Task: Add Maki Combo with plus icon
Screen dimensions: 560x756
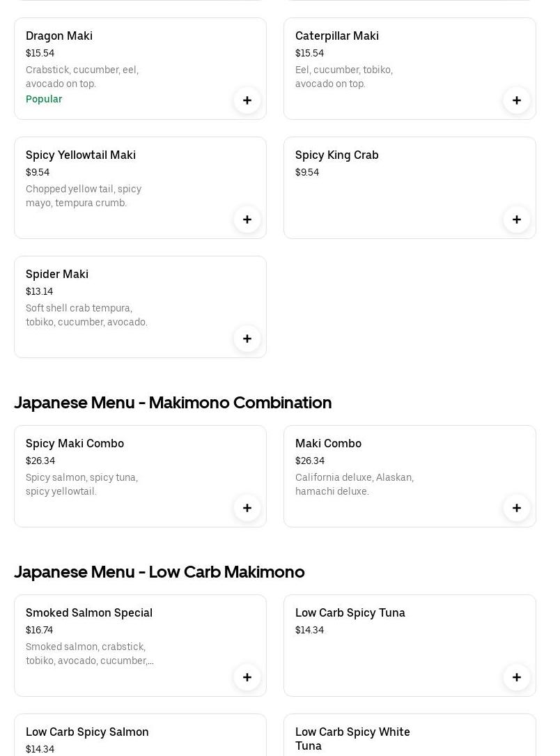Action: pyautogui.click(x=517, y=508)
